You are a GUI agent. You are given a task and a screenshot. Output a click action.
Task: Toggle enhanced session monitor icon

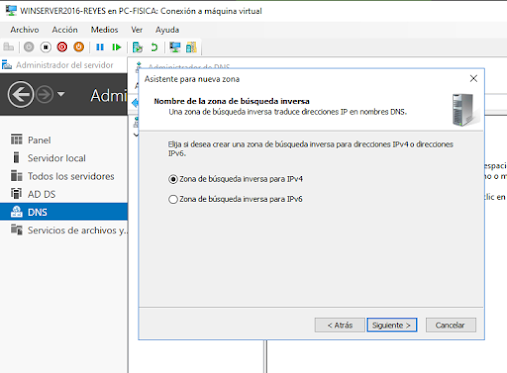tap(175, 47)
